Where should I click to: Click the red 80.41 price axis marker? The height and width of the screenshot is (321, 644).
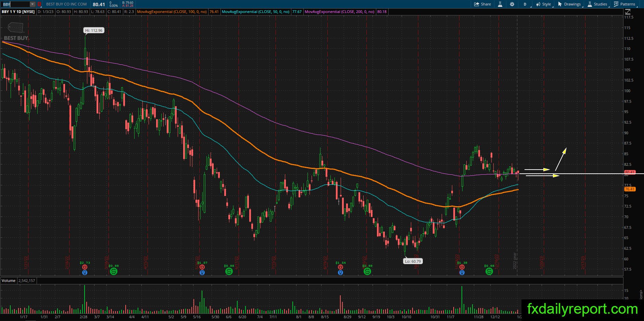[630, 172]
